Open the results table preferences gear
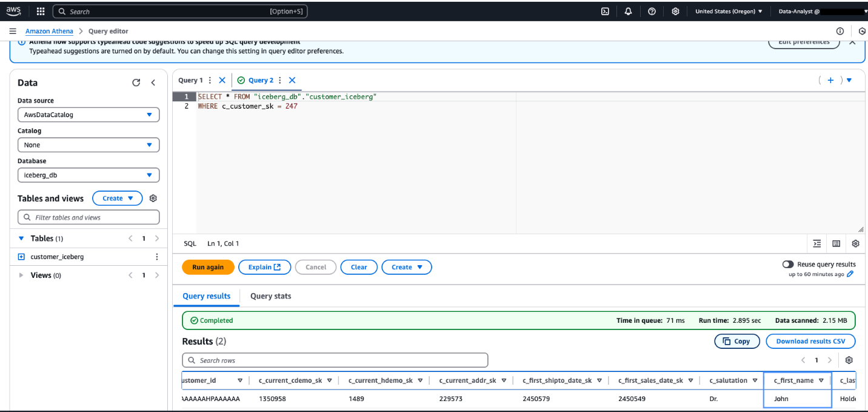Screen dimensions: 868x412 (849, 360)
